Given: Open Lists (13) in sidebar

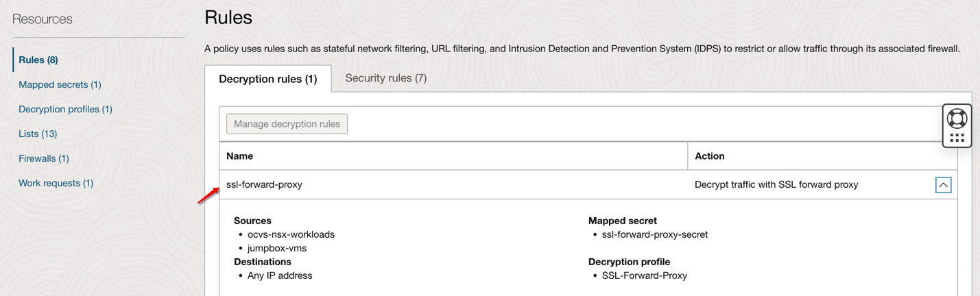Looking at the screenshot, I should [x=38, y=134].
